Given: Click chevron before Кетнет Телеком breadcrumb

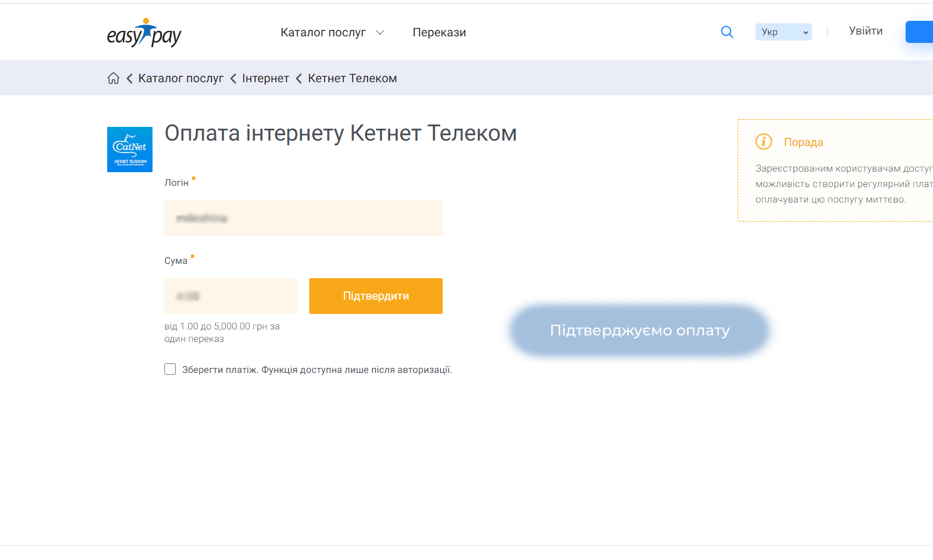Looking at the screenshot, I should (x=298, y=79).
